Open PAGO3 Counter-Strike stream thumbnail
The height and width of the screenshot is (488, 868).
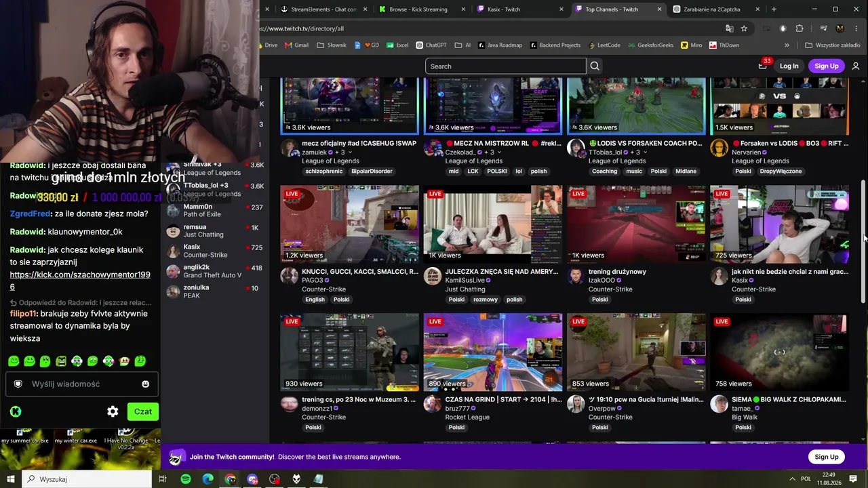click(350, 224)
